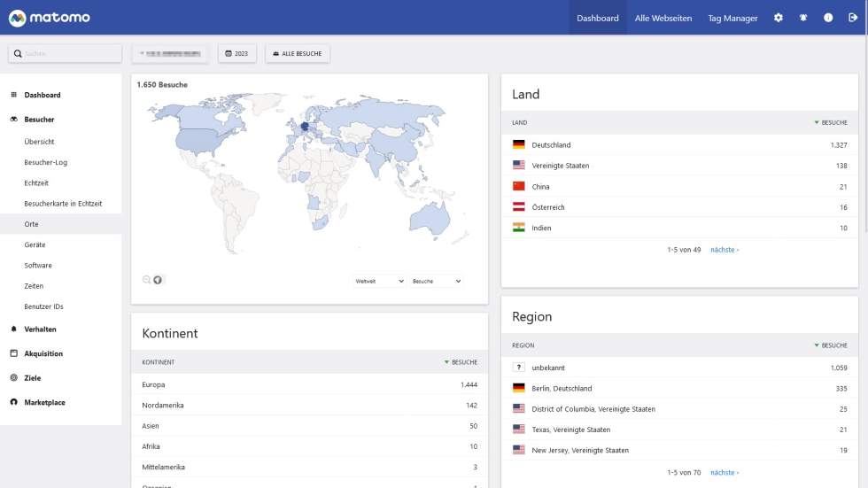Expand the Akquisition sidebar section

tap(43, 353)
